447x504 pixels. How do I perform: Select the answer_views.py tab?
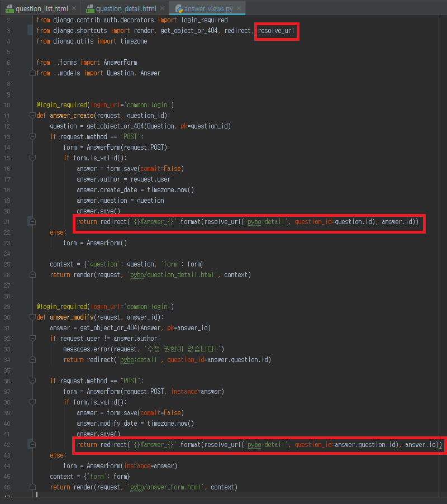pyautogui.click(x=208, y=8)
